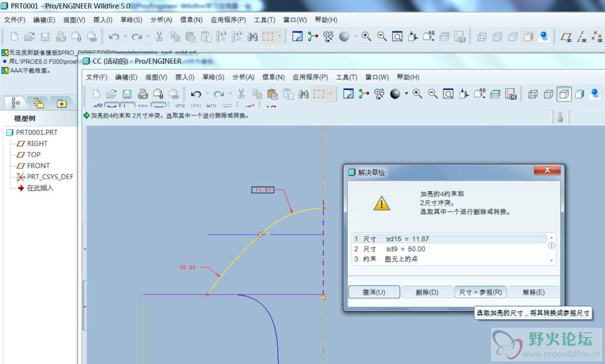Image resolution: width=605 pixels, height=364 pixels.
Task: Click Zoom Out icon in PRT0001 toolbar
Action: [x=381, y=37]
